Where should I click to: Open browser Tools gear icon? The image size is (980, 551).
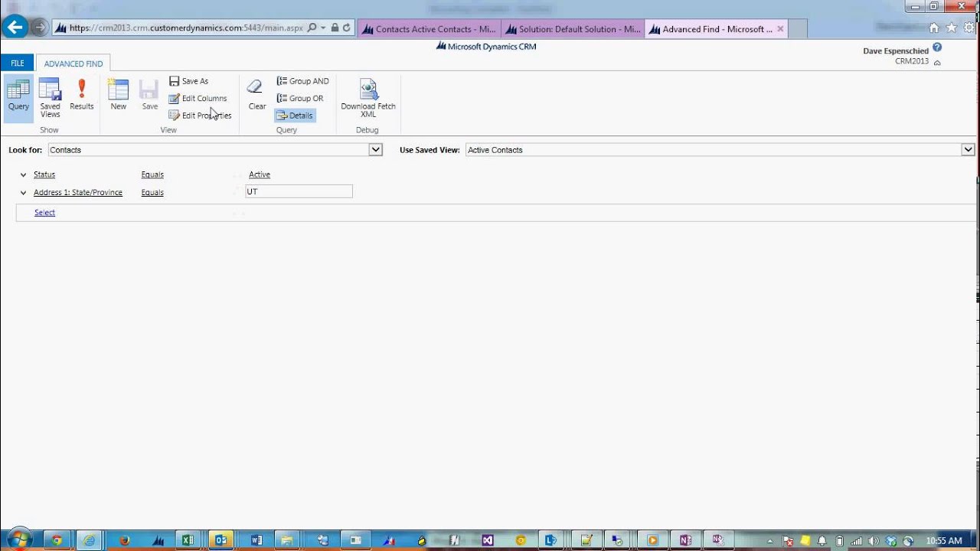click(970, 28)
